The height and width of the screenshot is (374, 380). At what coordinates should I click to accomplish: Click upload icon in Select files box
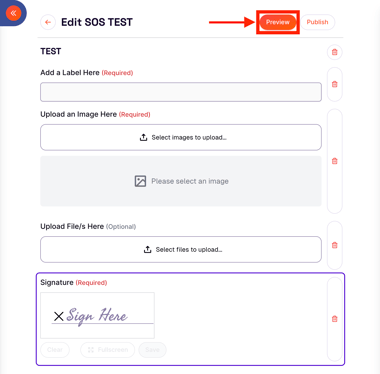pyautogui.click(x=147, y=249)
